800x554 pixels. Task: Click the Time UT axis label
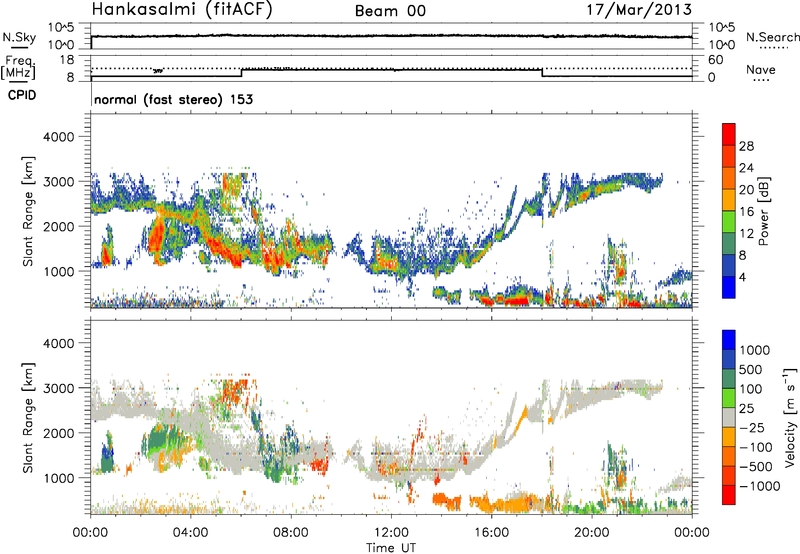point(391,548)
